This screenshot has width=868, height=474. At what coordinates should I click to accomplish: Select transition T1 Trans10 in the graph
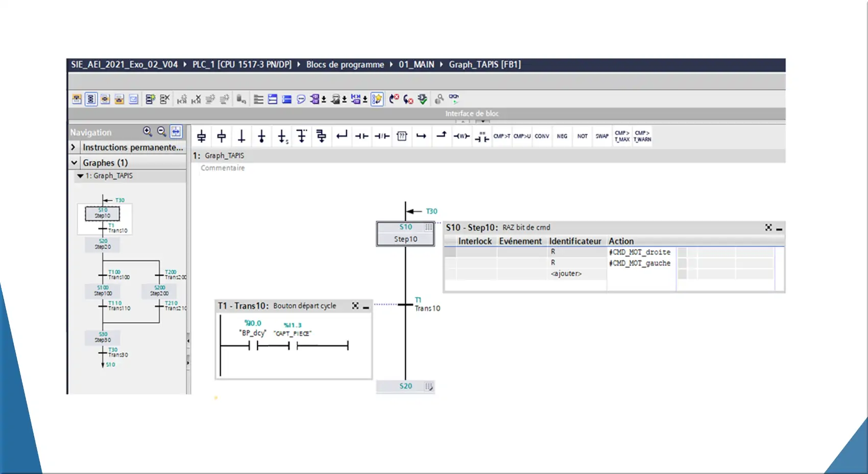click(x=405, y=304)
